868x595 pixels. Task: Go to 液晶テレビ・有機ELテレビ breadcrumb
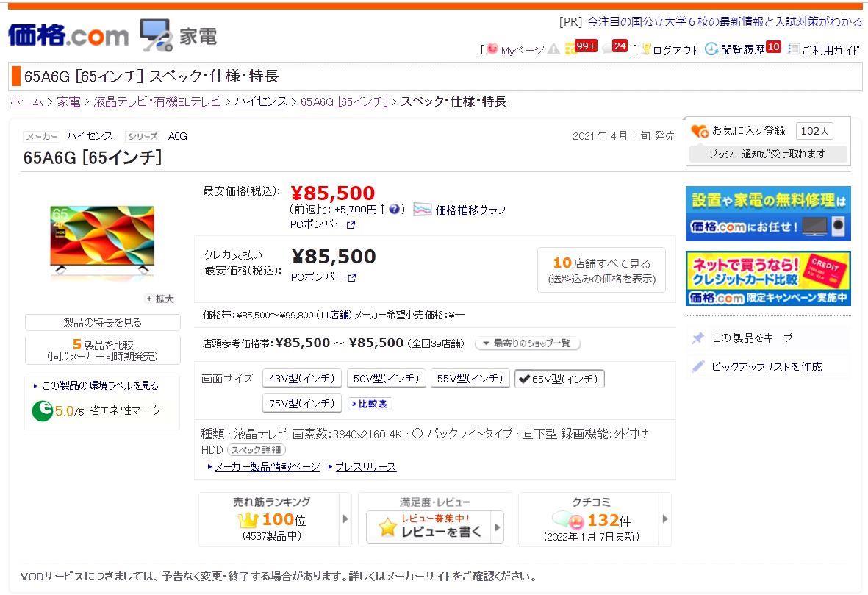pos(157,101)
